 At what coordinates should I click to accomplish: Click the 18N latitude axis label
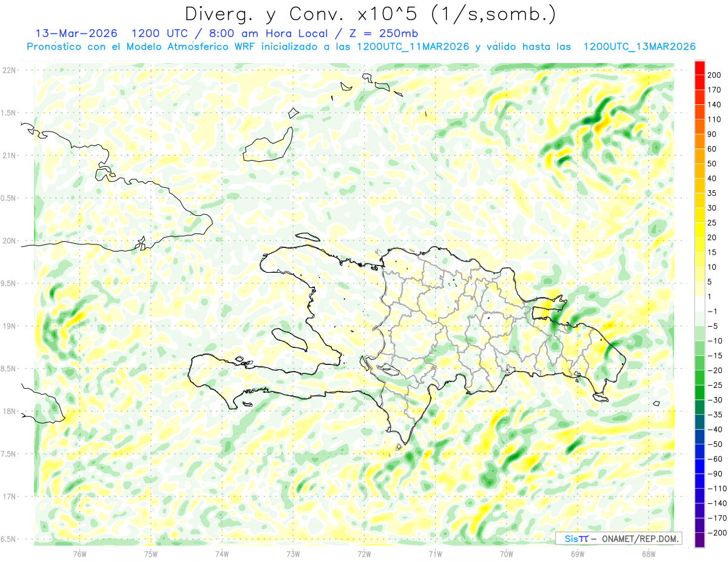click(10, 412)
